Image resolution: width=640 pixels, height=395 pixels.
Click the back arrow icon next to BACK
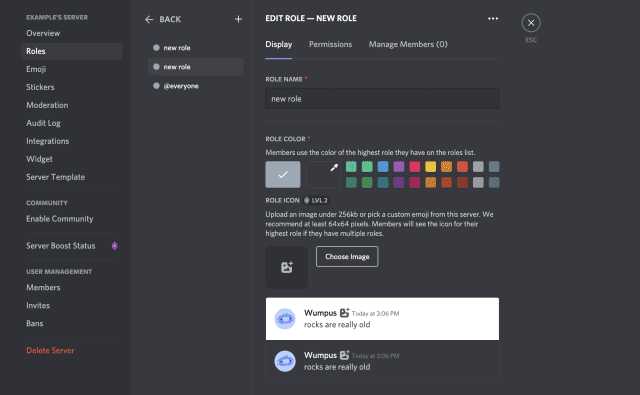149,19
